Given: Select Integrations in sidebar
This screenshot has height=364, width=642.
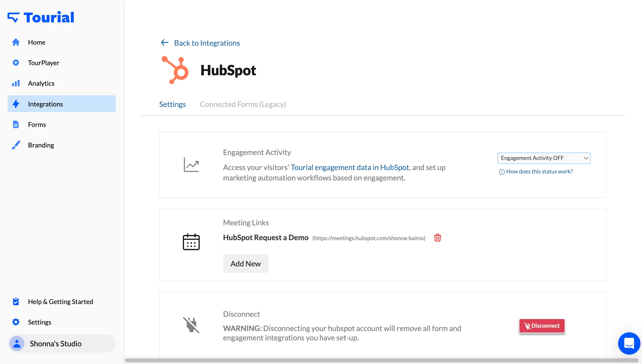Looking at the screenshot, I should pyautogui.click(x=62, y=104).
